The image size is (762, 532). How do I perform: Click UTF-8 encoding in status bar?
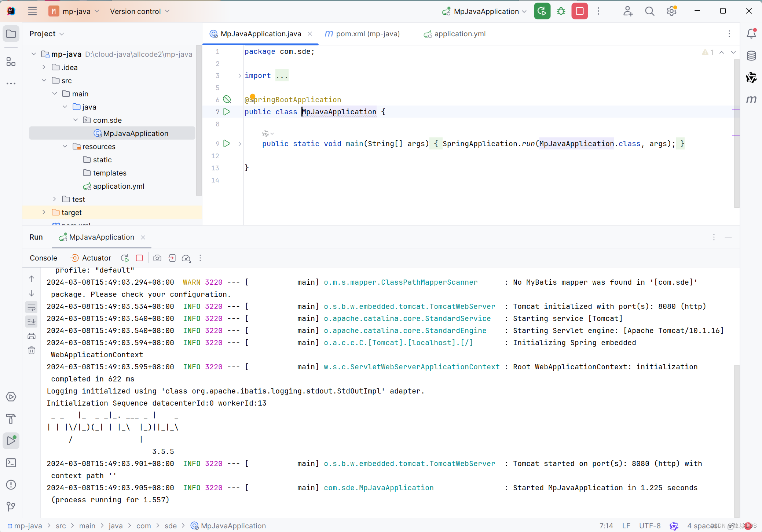tap(649, 526)
